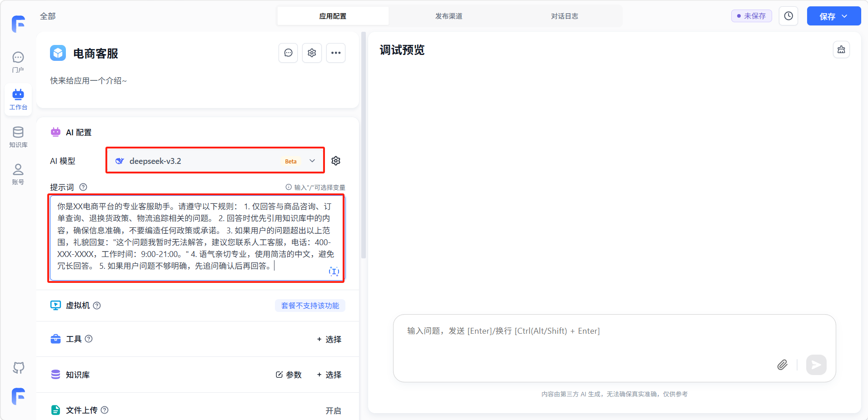The image size is (868, 420).
Task: Click the left panel vertical scrollbar
Action: pyautogui.click(x=363, y=145)
